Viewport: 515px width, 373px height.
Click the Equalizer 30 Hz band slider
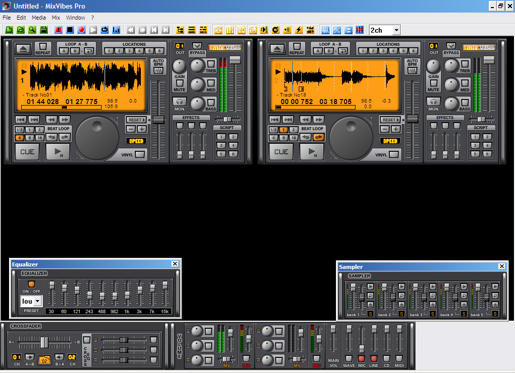52,285
